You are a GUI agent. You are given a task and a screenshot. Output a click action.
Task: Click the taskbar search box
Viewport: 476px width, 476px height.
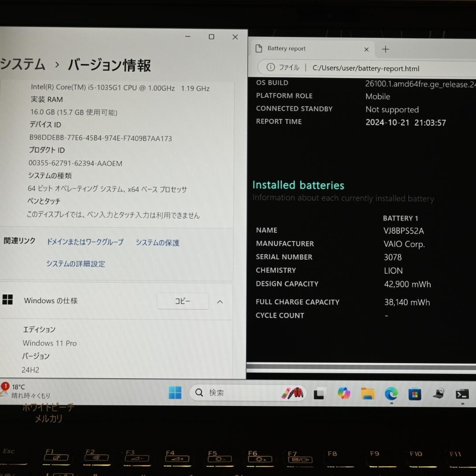click(248, 393)
